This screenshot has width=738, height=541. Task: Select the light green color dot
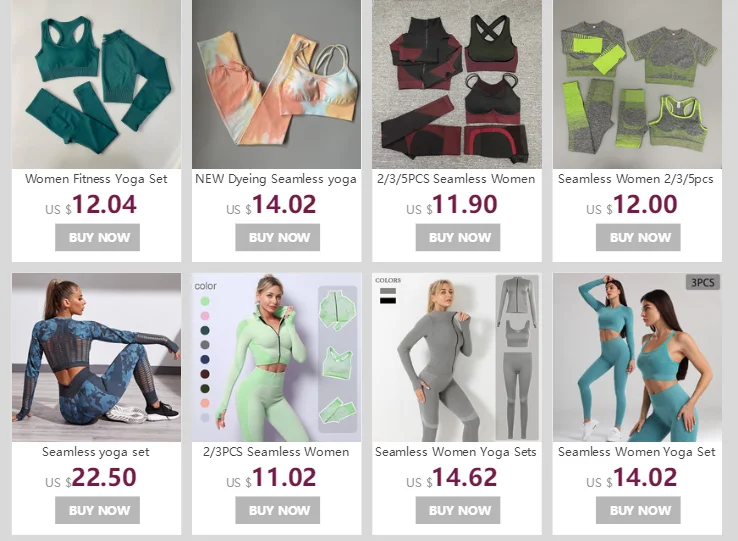click(205, 301)
